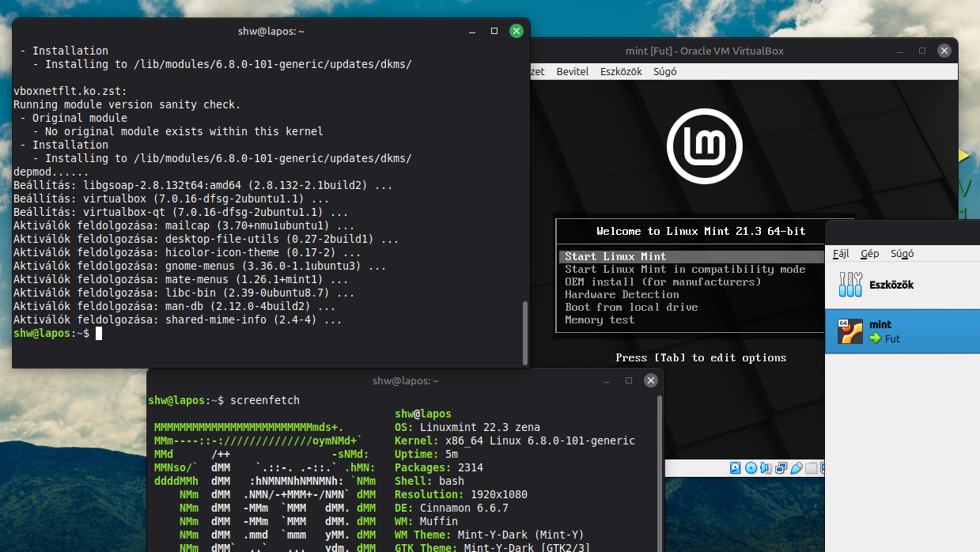The height and width of the screenshot is (552, 980).
Task: Click the 'Aktiválók feldolgozása: man-db' line
Action: (175, 306)
